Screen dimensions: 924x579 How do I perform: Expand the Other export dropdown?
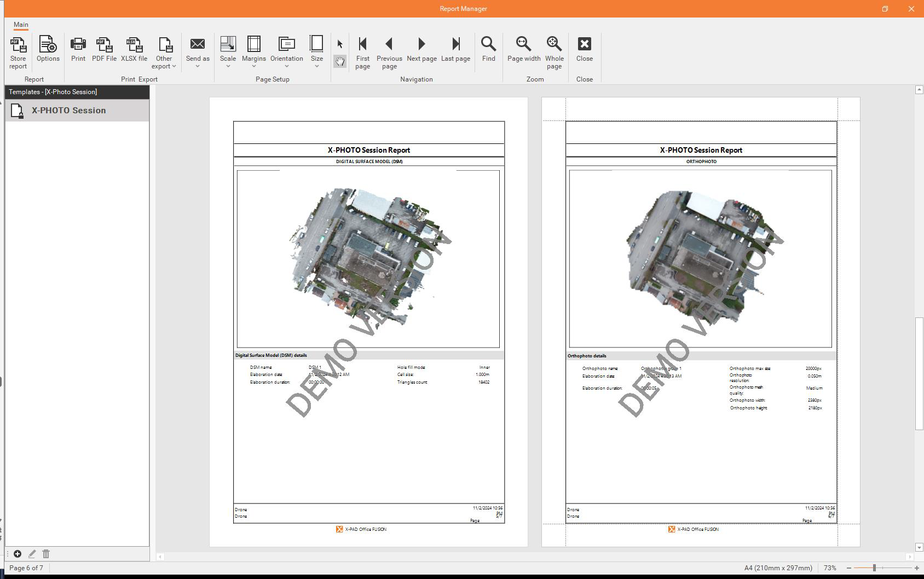click(164, 53)
